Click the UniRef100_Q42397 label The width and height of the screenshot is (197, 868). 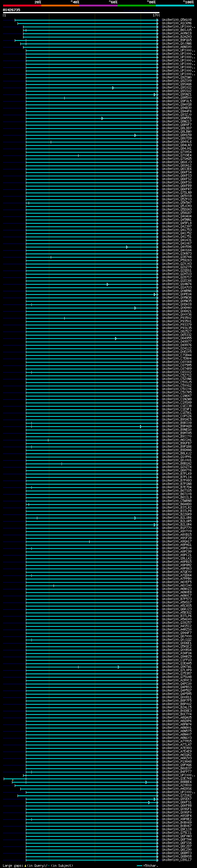pos(177,226)
